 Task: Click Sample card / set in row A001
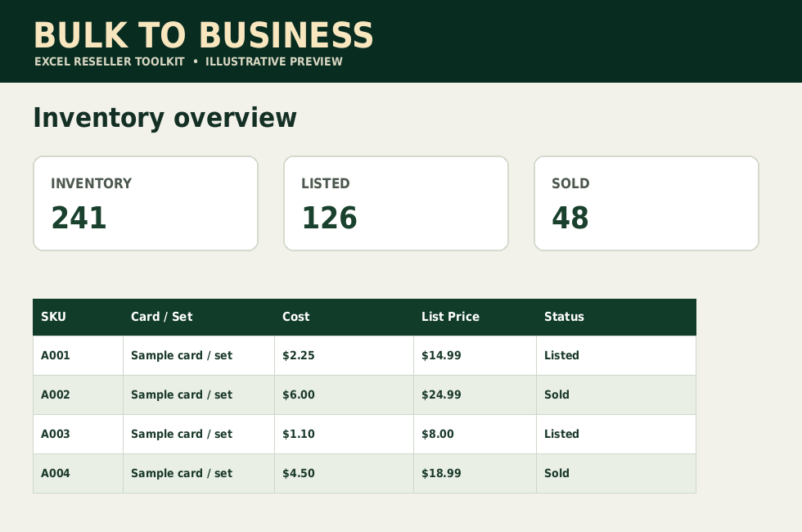pyautogui.click(x=198, y=355)
